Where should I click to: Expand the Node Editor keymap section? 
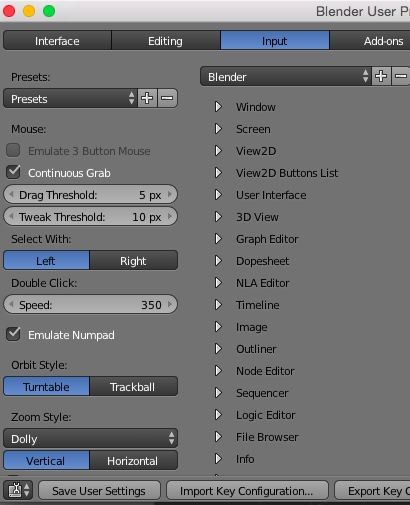[x=218, y=371]
